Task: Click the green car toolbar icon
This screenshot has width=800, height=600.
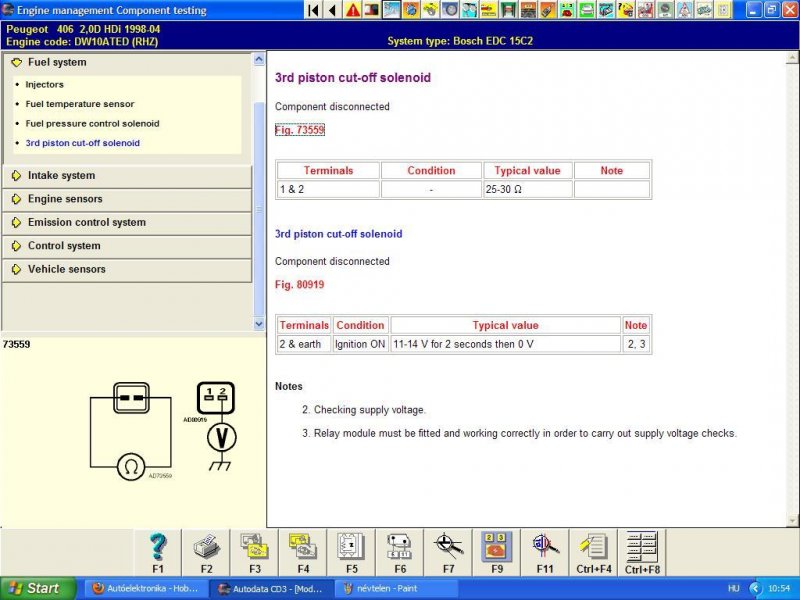Action: click(x=586, y=10)
